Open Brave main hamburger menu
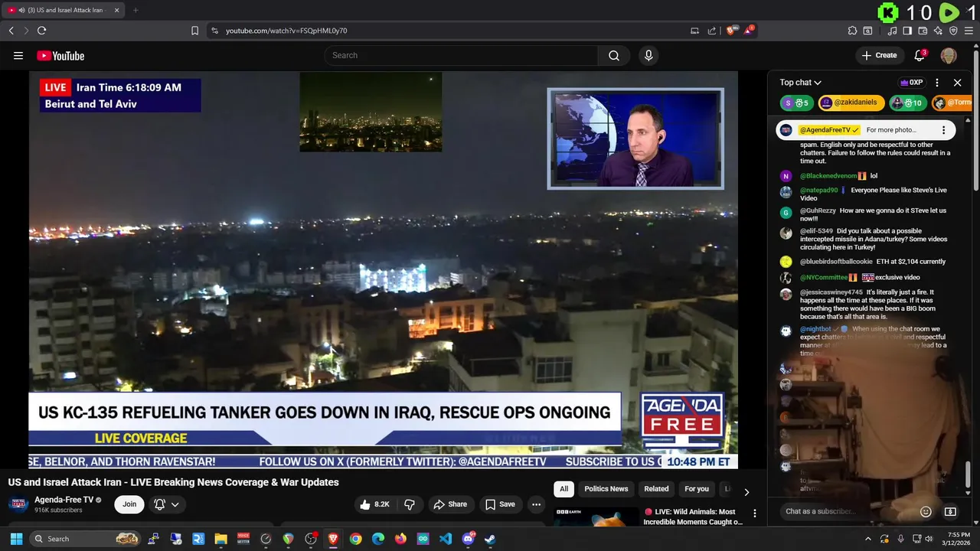 click(x=969, y=31)
